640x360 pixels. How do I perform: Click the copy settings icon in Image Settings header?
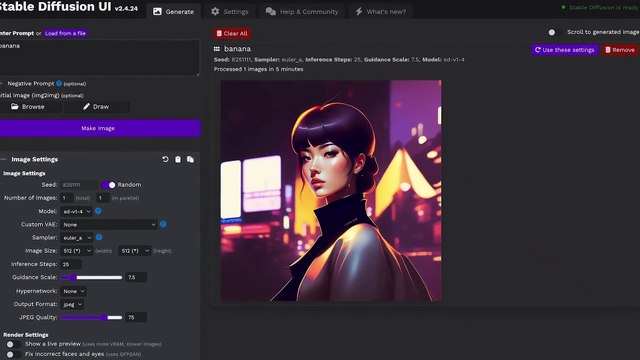point(190,159)
